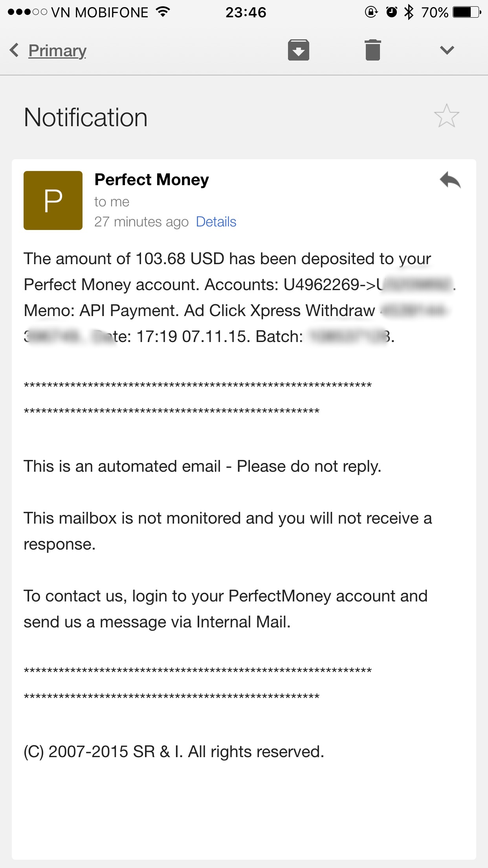
Task: Return to the Primary inbox label
Action: (57, 50)
